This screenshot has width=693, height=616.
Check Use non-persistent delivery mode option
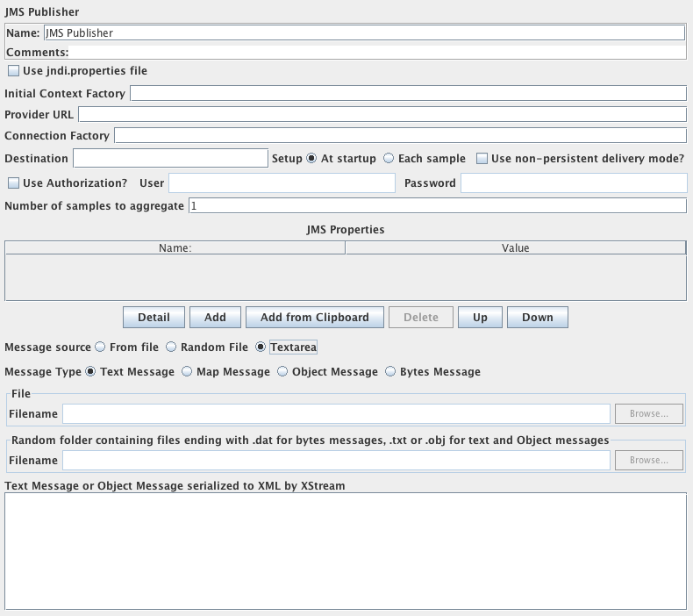click(482, 159)
